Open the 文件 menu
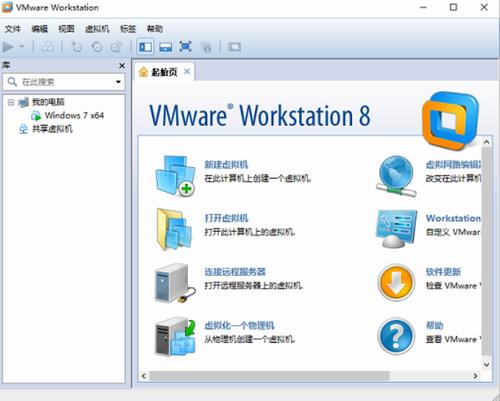The image size is (500, 401). [13, 29]
